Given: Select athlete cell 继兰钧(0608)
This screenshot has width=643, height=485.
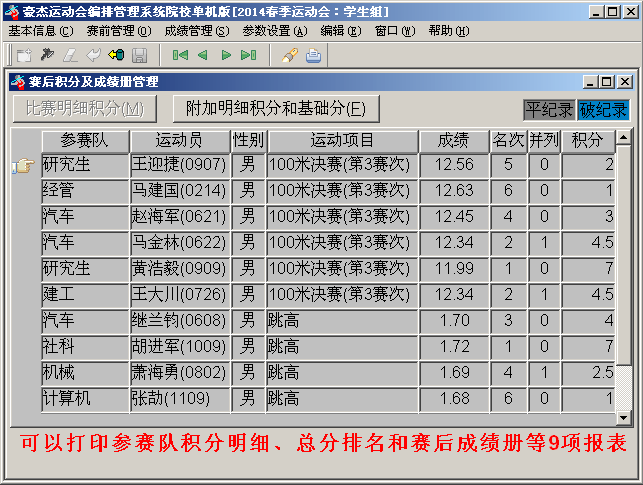Looking at the screenshot, I should 180,321.
